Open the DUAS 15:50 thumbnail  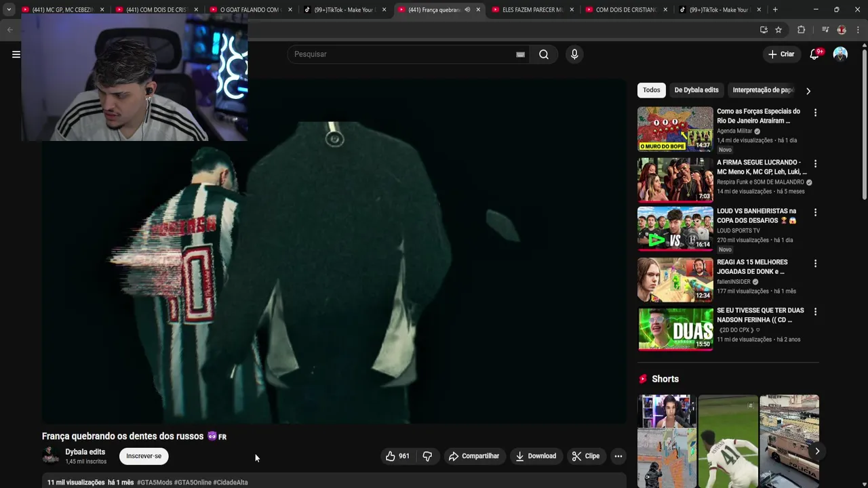pos(675,328)
